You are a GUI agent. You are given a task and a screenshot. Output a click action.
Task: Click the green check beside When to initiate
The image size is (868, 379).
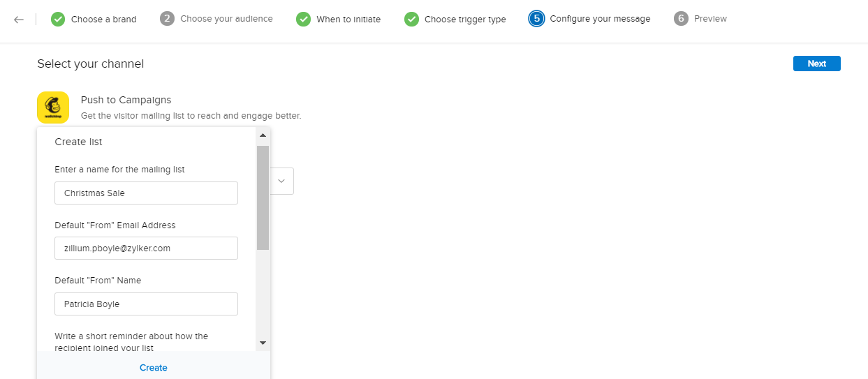[303, 19]
